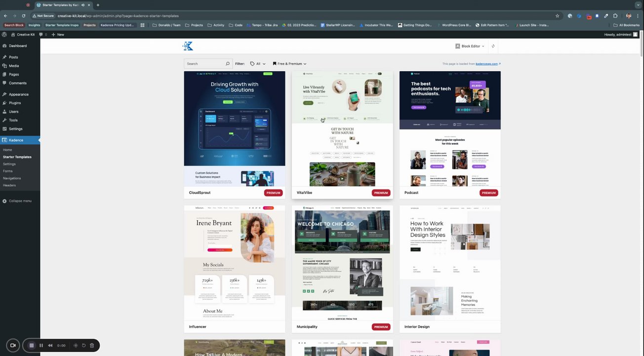Click the Premium badge on VitalVibe
644x356 pixels.
point(381,193)
